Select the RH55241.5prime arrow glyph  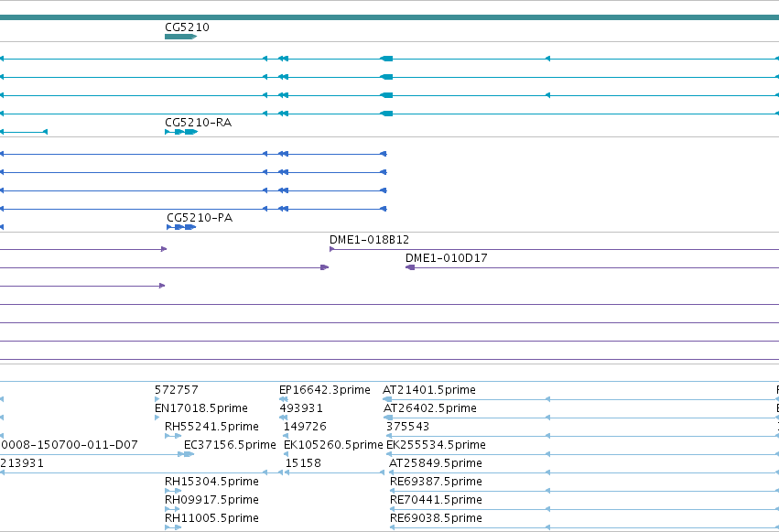point(173,436)
